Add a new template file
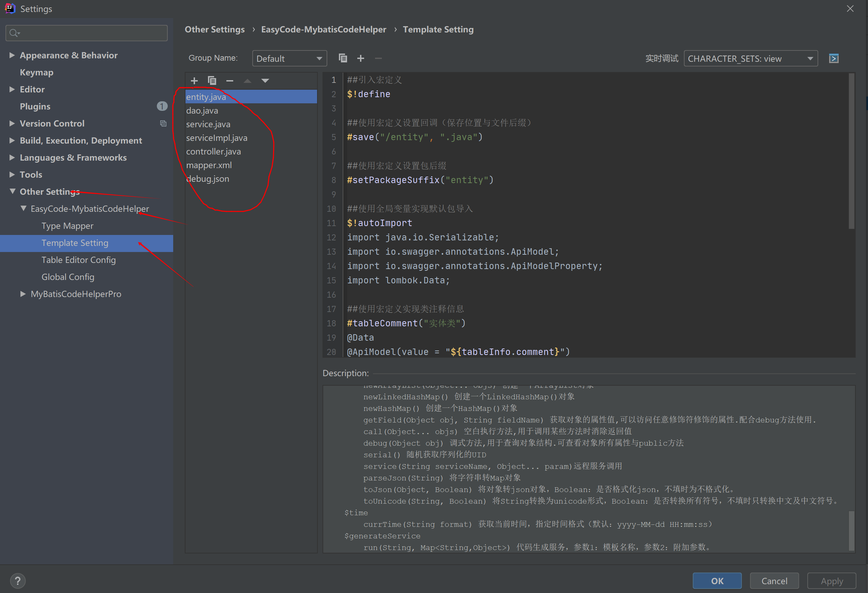Viewport: 868px width, 593px height. (x=194, y=80)
